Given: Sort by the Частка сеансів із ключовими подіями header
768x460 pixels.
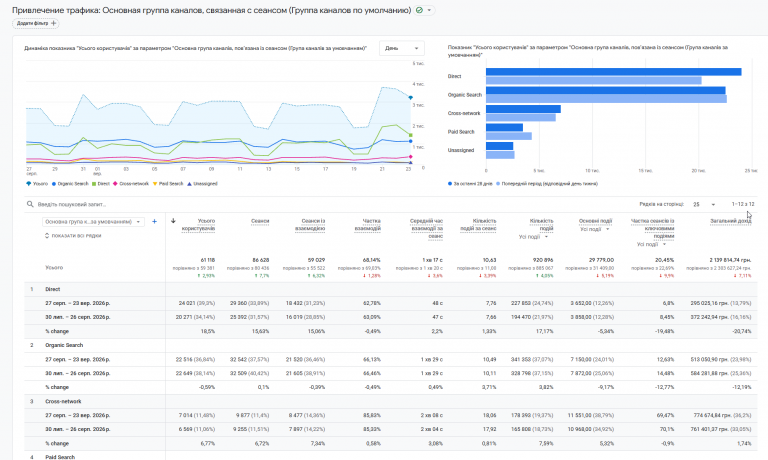Looking at the screenshot, I should 652,228.
